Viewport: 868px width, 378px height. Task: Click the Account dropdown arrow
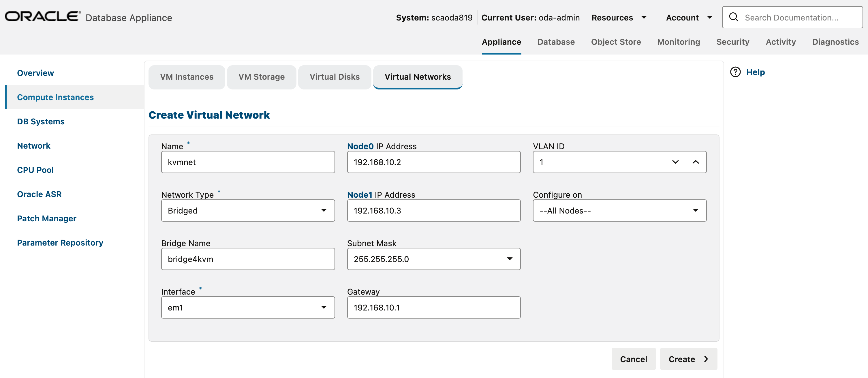(x=710, y=17)
